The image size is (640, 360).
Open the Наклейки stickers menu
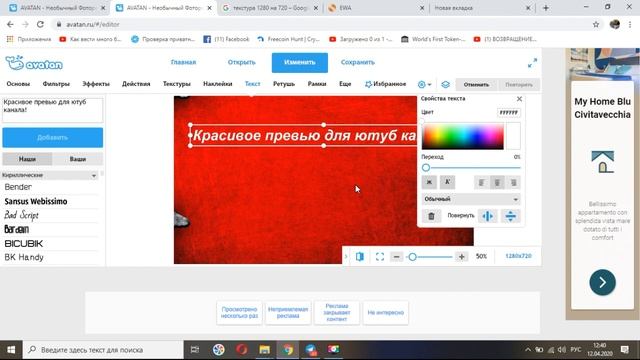[218, 84]
